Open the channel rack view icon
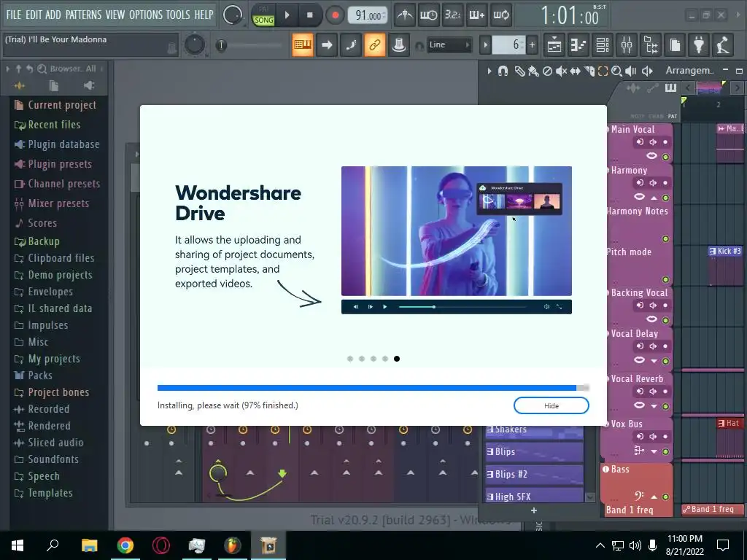This screenshot has width=747, height=560. [603, 44]
